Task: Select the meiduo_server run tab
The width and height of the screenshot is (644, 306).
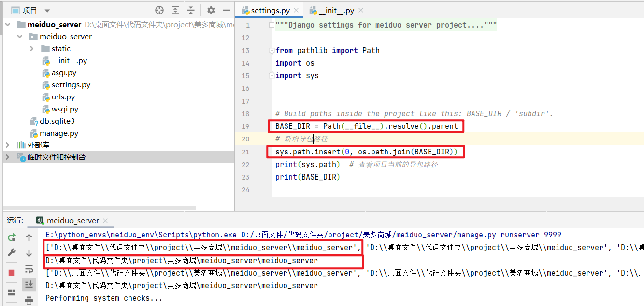Action: (x=70, y=220)
